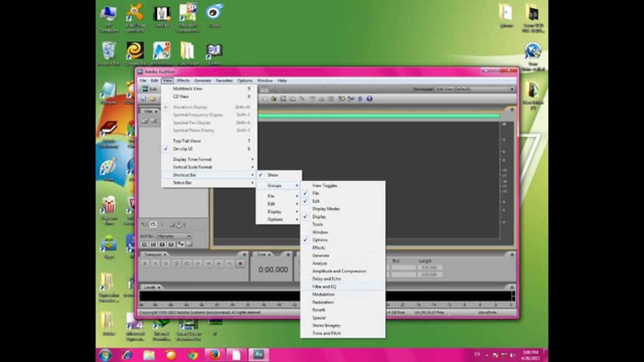Open the avast! Free Antivirus desktop icon
Screen dimensions: 644x362
point(135,18)
